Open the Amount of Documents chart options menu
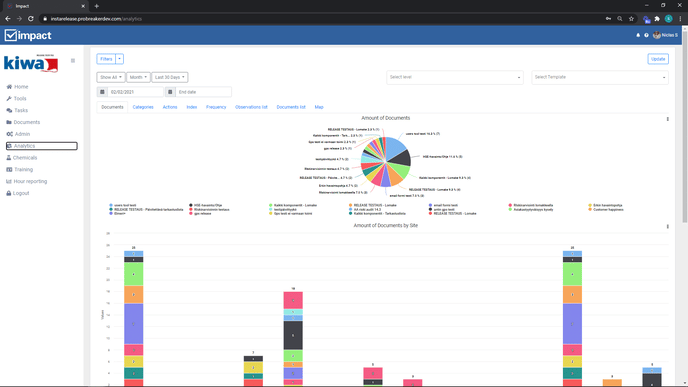The image size is (688, 387). point(667,119)
